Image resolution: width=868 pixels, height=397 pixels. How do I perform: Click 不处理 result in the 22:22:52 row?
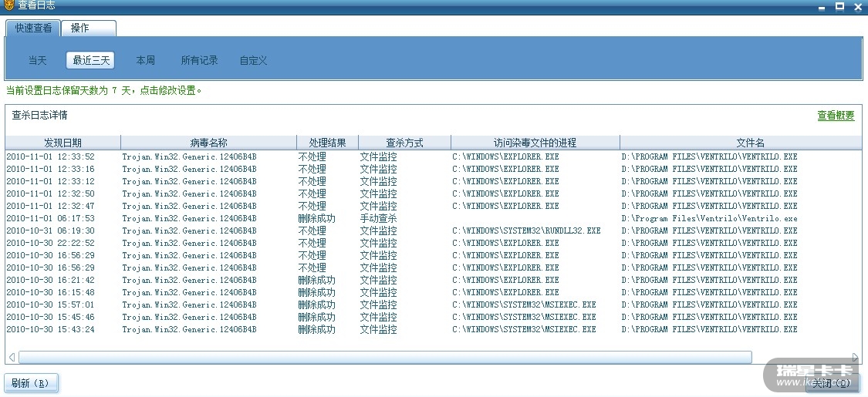pos(312,243)
